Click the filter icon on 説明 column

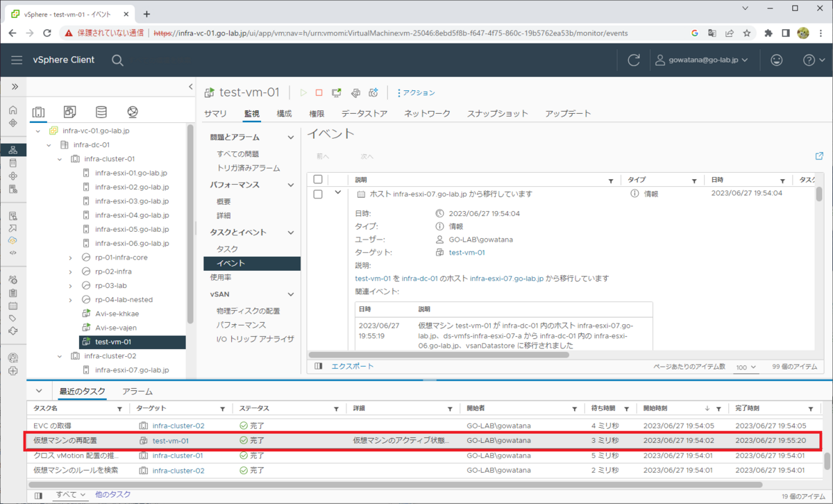click(x=611, y=180)
